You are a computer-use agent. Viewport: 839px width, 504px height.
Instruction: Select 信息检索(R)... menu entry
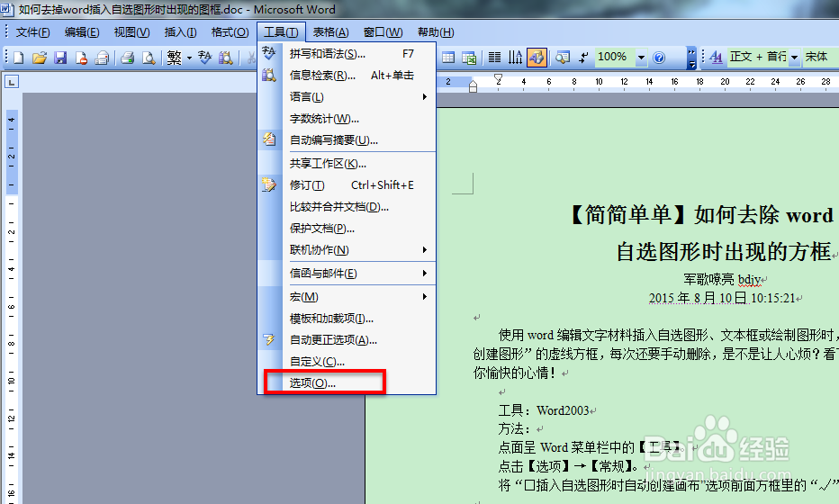pos(347,76)
